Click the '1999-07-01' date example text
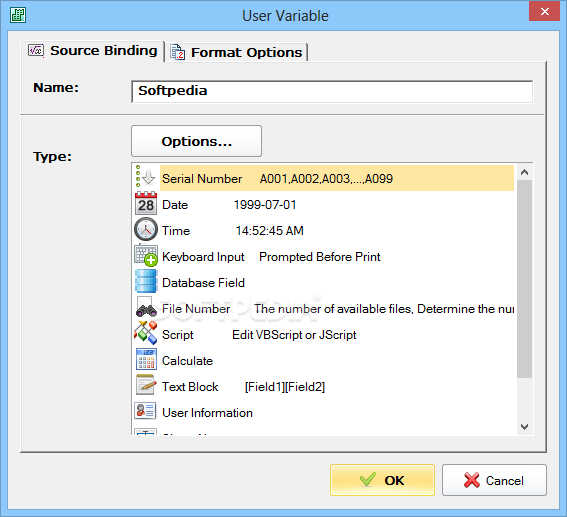Screen dimensions: 567x517 (x=265, y=205)
